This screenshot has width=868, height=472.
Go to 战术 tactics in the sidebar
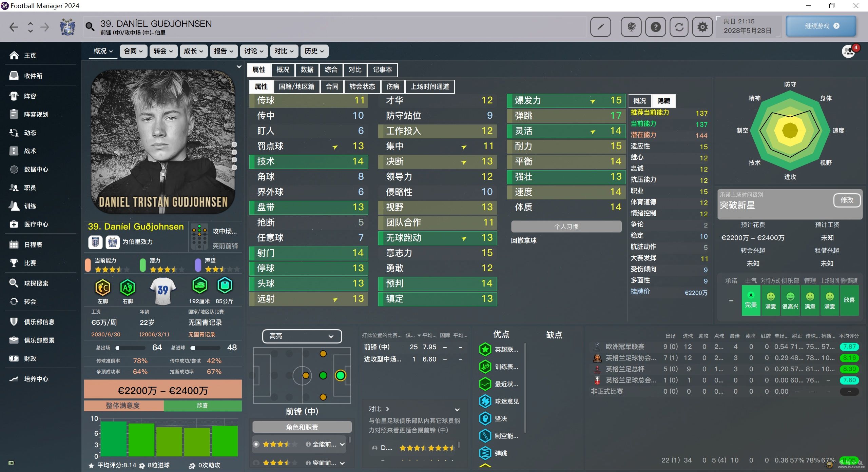(30, 151)
